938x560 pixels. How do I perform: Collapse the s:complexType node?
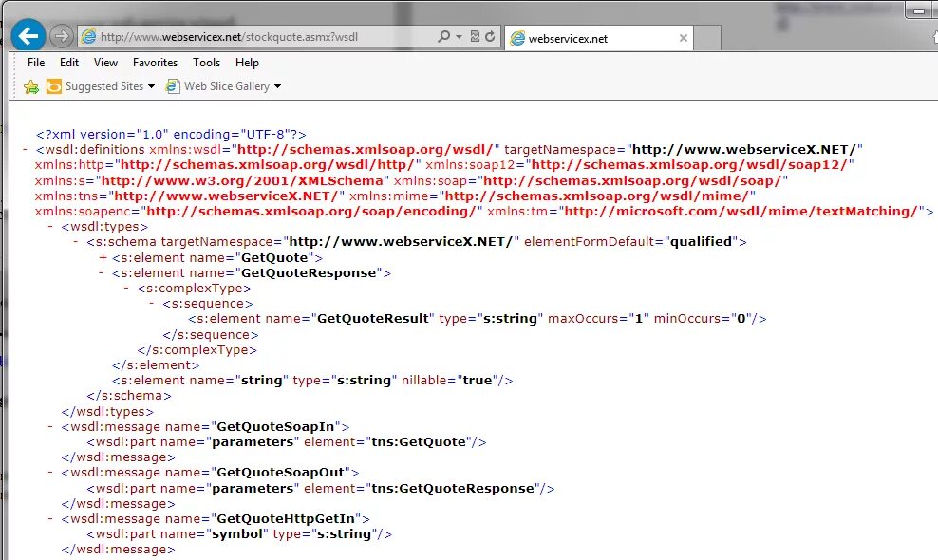pyautogui.click(x=126, y=288)
